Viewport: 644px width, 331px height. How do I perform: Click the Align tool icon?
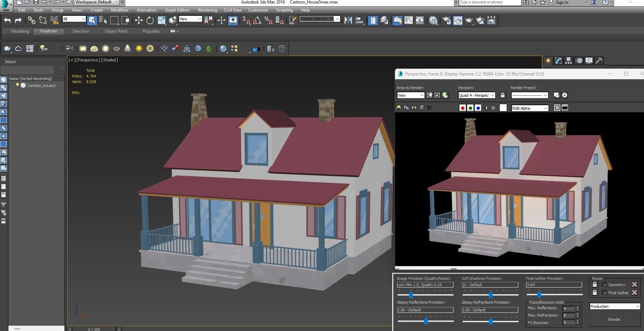(359, 20)
